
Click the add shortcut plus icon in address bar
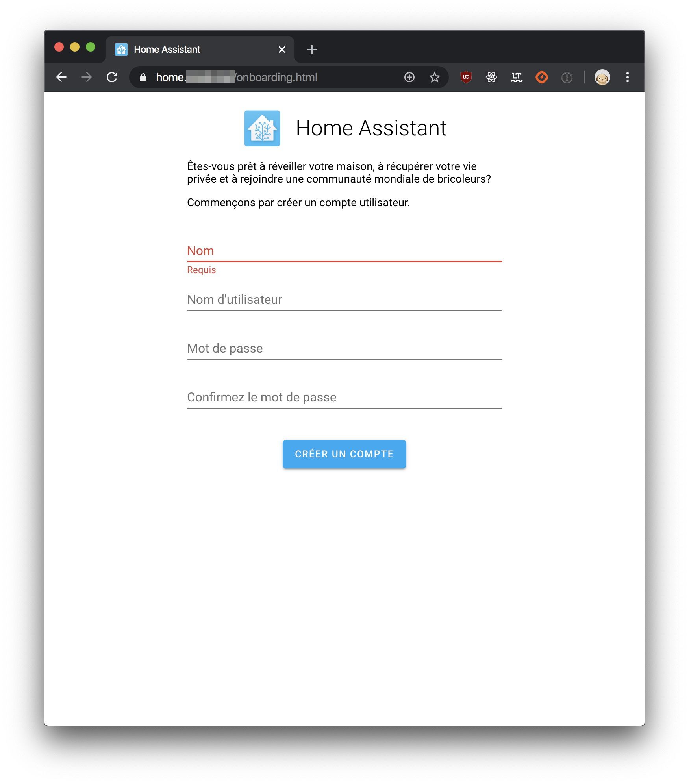[x=409, y=77]
